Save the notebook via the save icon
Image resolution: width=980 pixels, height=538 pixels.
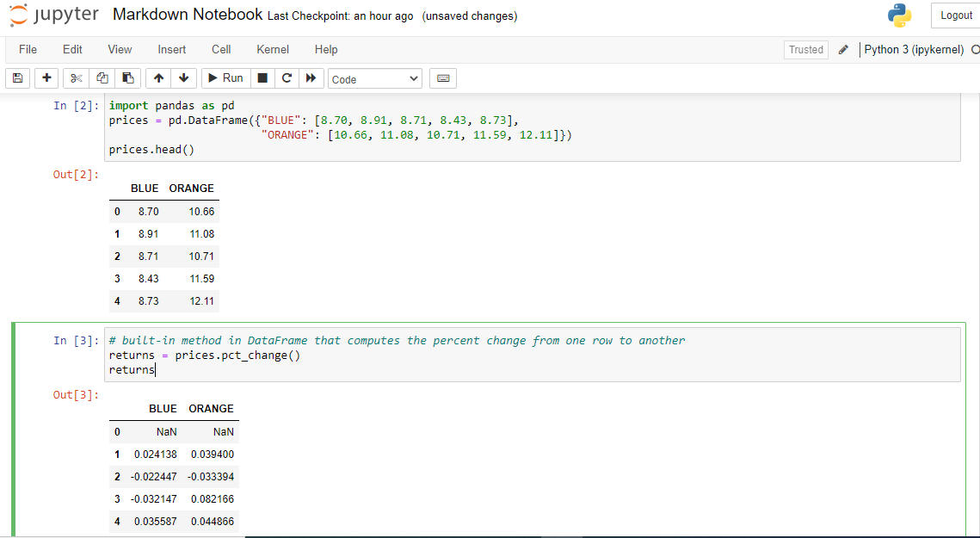click(x=17, y=78)
